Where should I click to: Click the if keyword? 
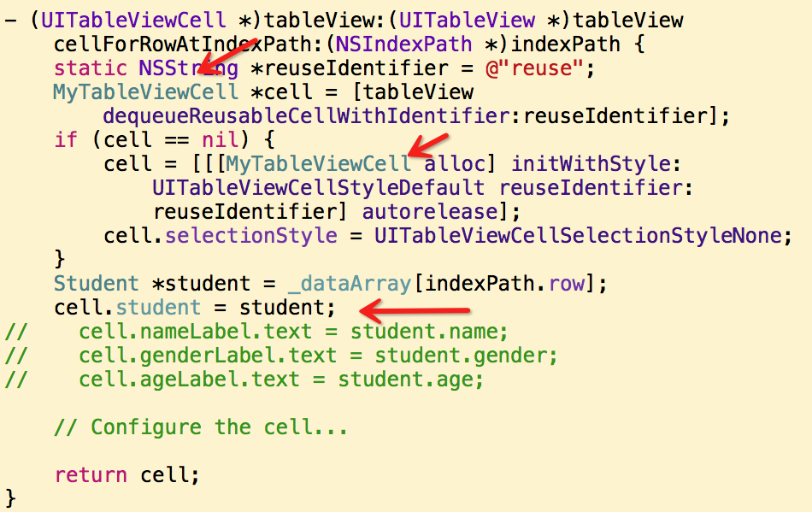[x=66, y=140]
